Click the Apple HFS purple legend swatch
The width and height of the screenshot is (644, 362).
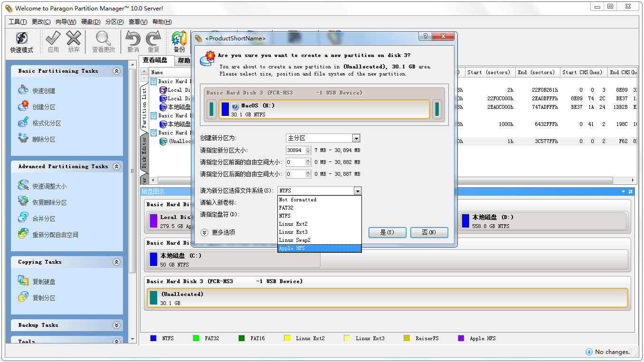click(x=461, y=338)
